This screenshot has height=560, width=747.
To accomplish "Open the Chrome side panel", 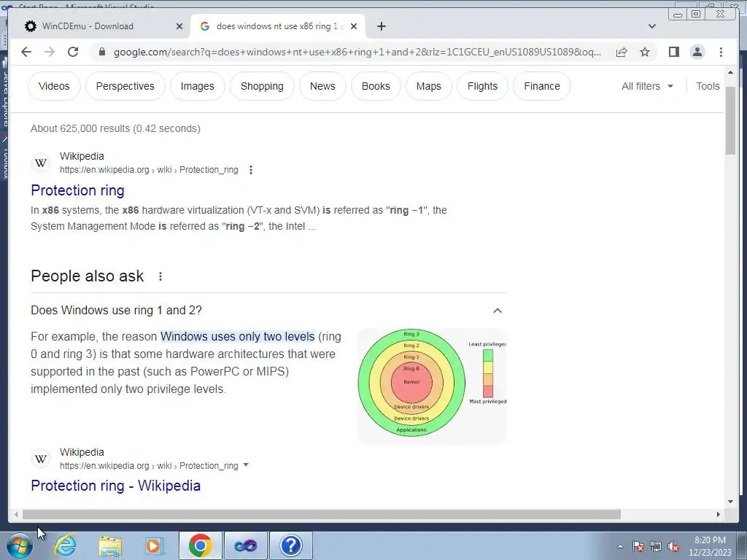I will 673,52.
